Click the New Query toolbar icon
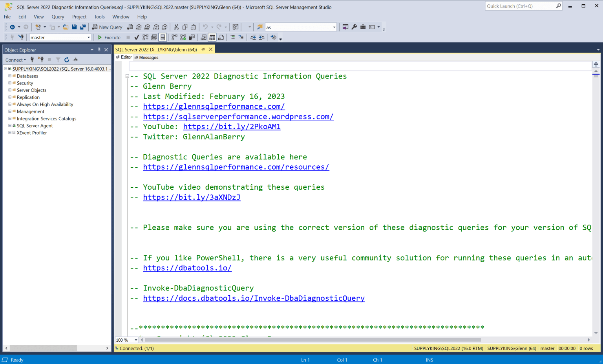 coord(107,27)
